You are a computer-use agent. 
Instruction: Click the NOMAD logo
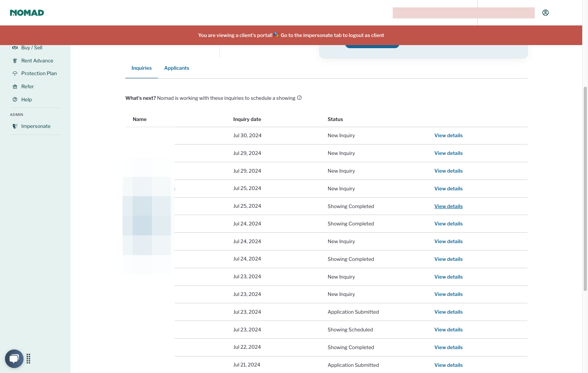coord(27,13)
